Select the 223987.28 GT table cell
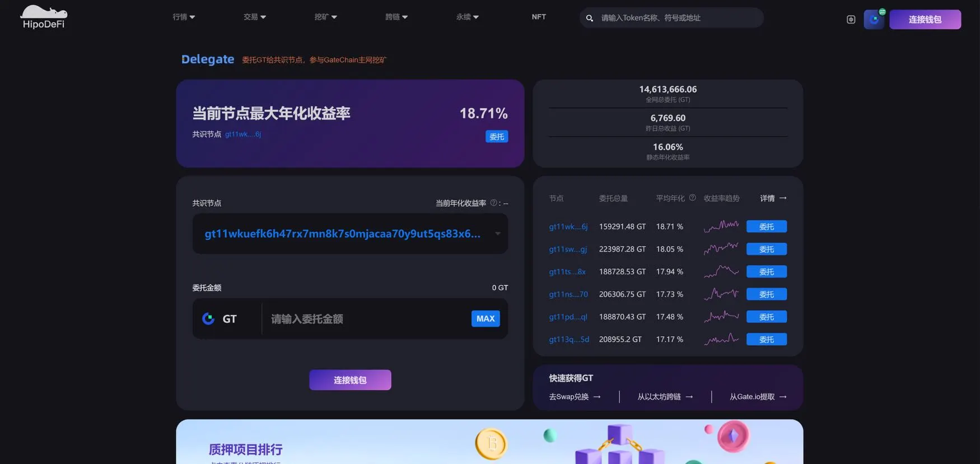This screenshot has height=464, width=980. [x=622, y=249]
